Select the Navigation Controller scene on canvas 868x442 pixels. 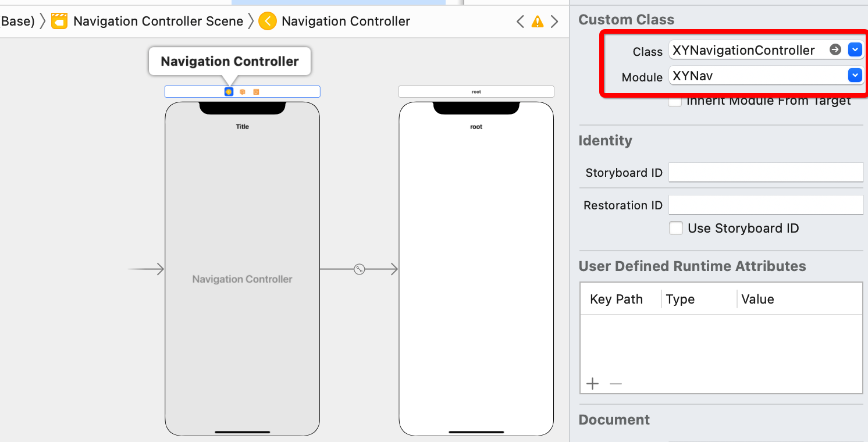(243, 269)
